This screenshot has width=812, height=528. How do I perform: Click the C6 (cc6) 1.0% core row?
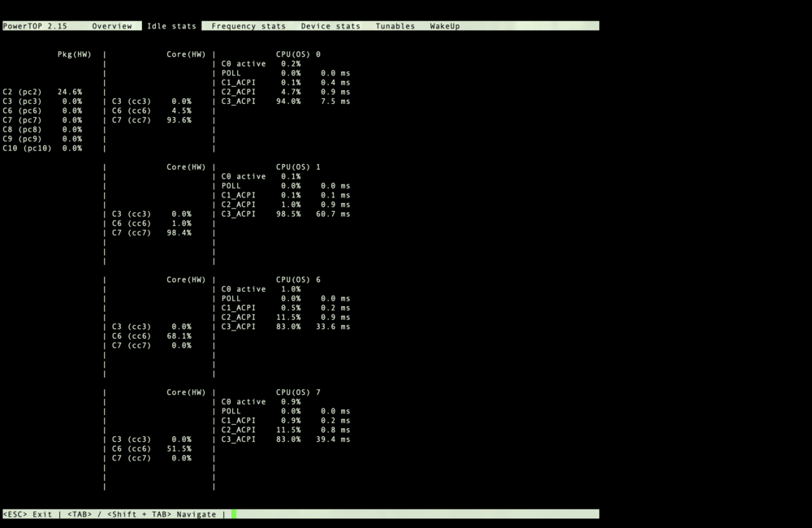click(152, 223)
